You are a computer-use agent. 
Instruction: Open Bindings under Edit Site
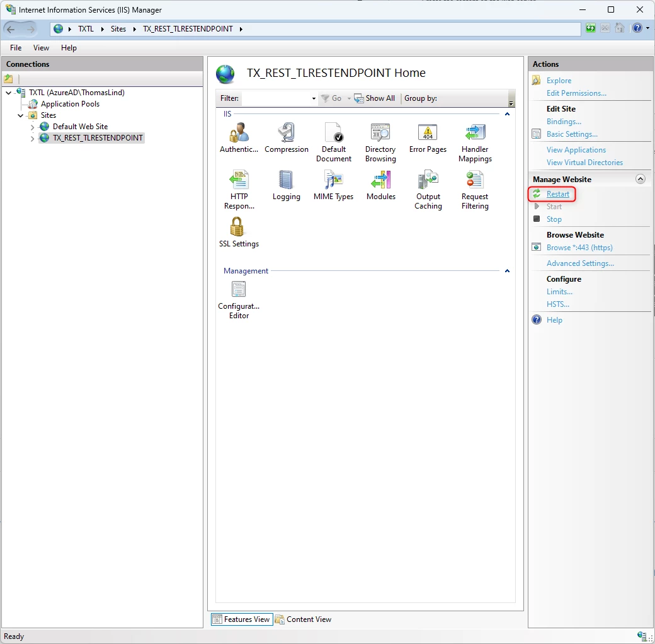564,121
